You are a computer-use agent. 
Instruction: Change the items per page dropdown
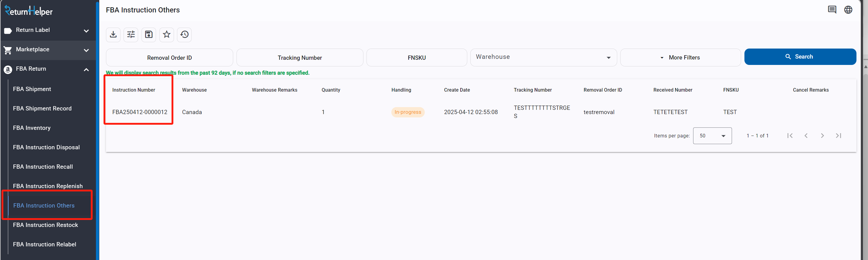(712, 136)
